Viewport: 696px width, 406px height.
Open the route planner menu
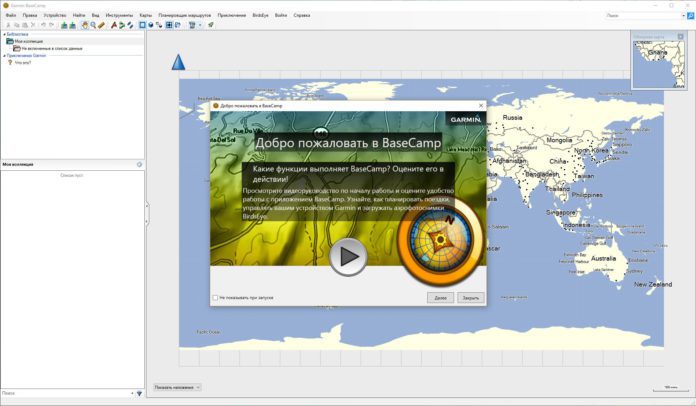185,15
